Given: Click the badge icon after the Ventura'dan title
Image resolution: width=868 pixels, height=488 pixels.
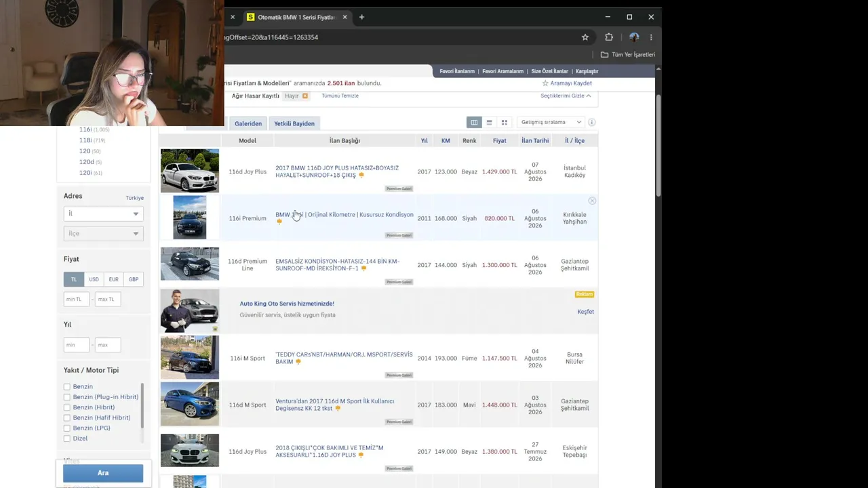Looking at the screenshot, I should point(338,409).
